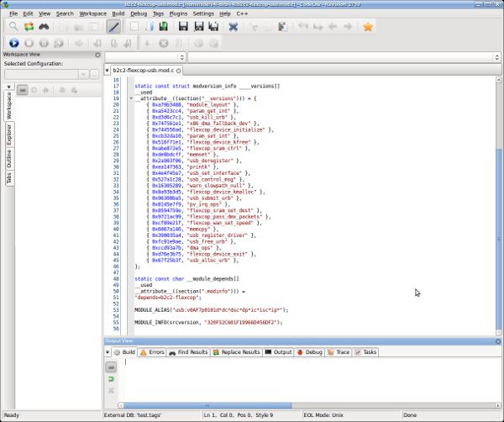Open the Plugins menu

click(178, 13)
